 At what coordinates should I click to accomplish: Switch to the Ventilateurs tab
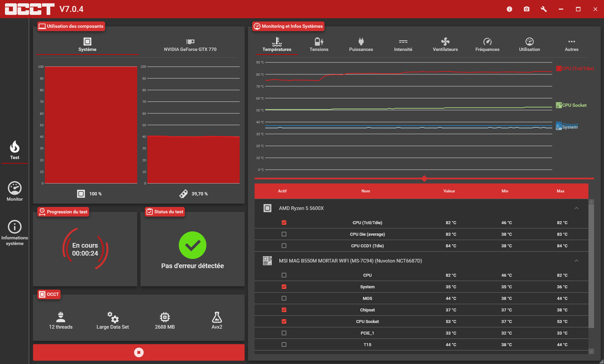pos(445,45)
